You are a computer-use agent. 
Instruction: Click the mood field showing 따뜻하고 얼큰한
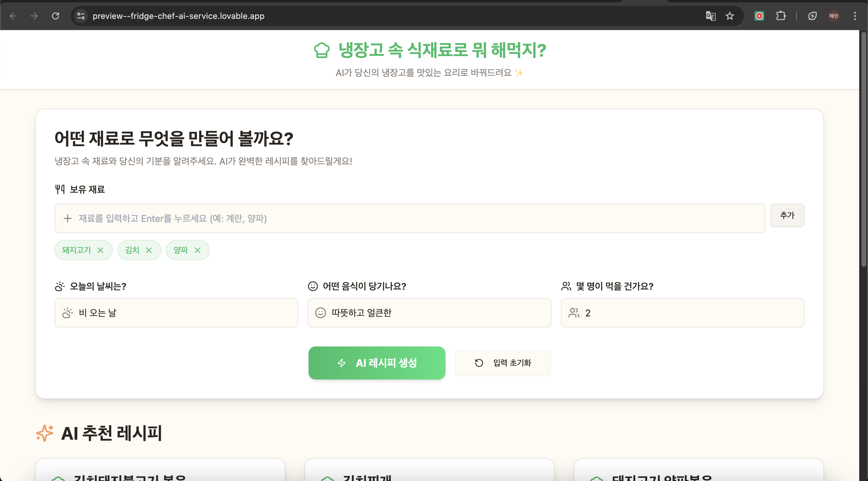tap(429, 313)
